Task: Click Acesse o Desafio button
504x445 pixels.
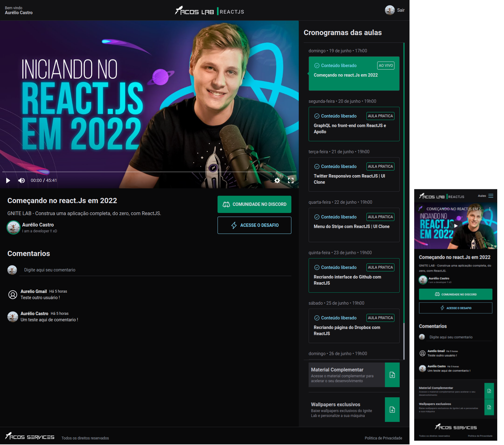Action: coord(254,225)
